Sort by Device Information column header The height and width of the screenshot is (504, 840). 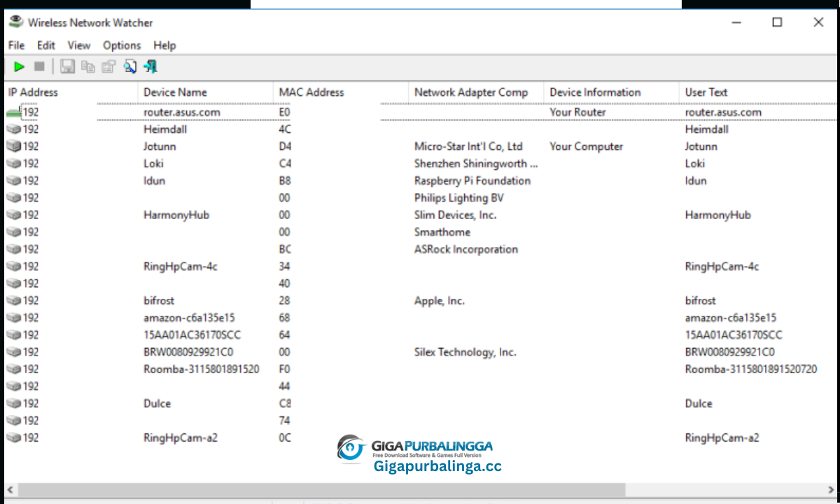click(612, 92)
